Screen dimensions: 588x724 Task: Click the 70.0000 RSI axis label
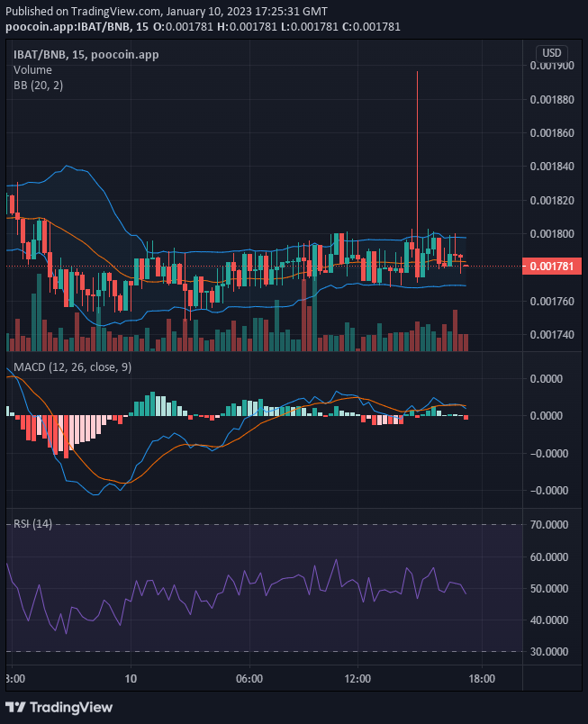548,524
